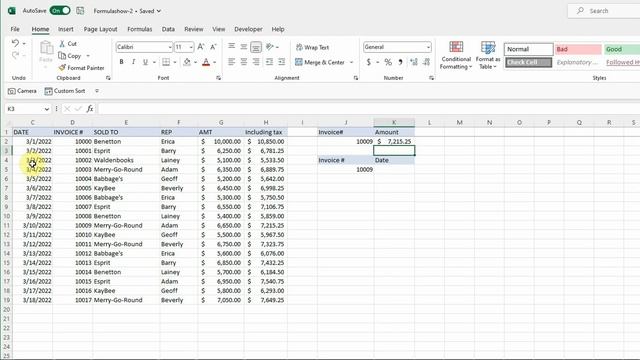Toggle Bottom Align icon
The height and width of the screenshot is (360, 640).
click(256, 47)
